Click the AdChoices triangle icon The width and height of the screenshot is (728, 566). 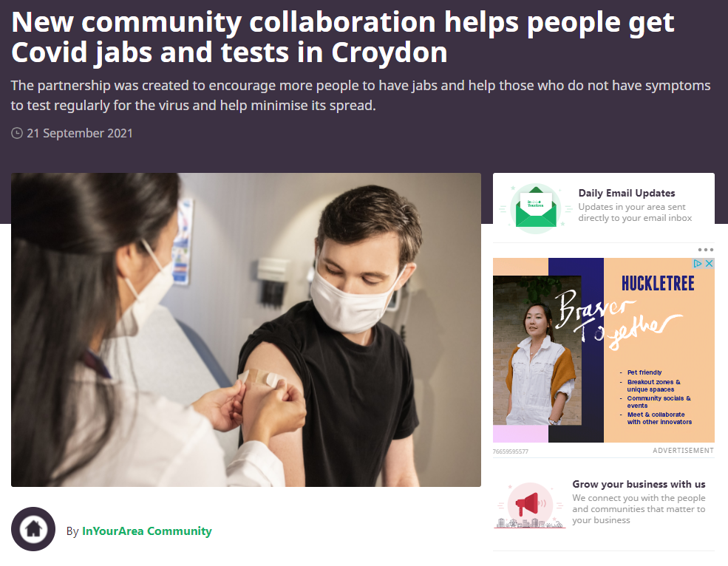click(x=698, y=263)
